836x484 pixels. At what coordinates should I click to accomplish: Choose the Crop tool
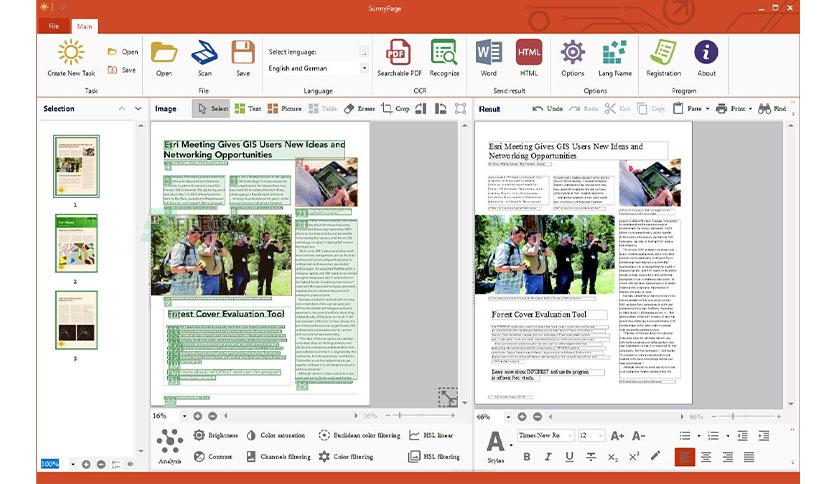coord(395,109)
